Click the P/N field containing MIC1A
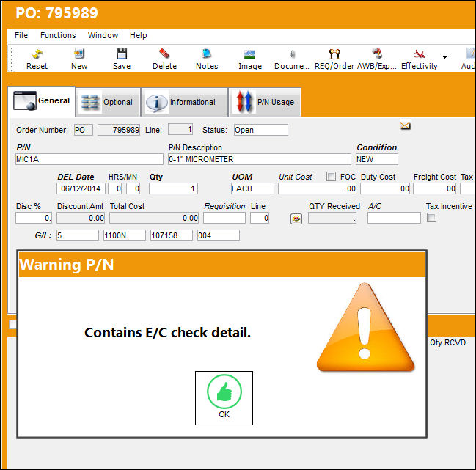Viewport: 476px width, 470px height. click(89, 159)
